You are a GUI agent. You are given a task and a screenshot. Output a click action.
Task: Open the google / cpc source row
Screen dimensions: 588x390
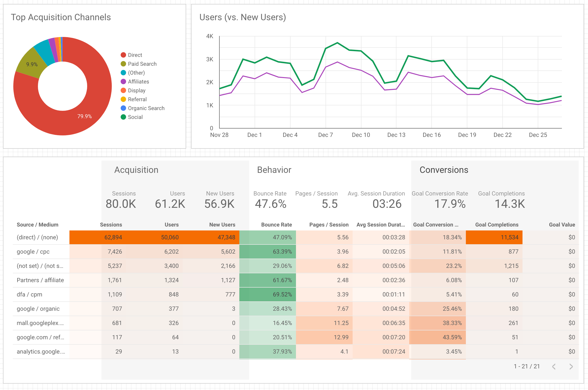(33, 251)
